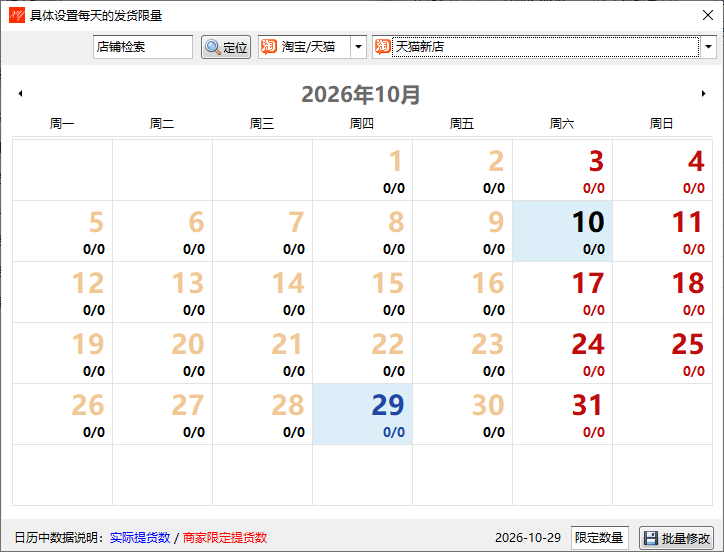Image resolution: width=724 pixels, height=552 pixels.
Task: Go to previous month with left arrow
Action: (20, 94)
